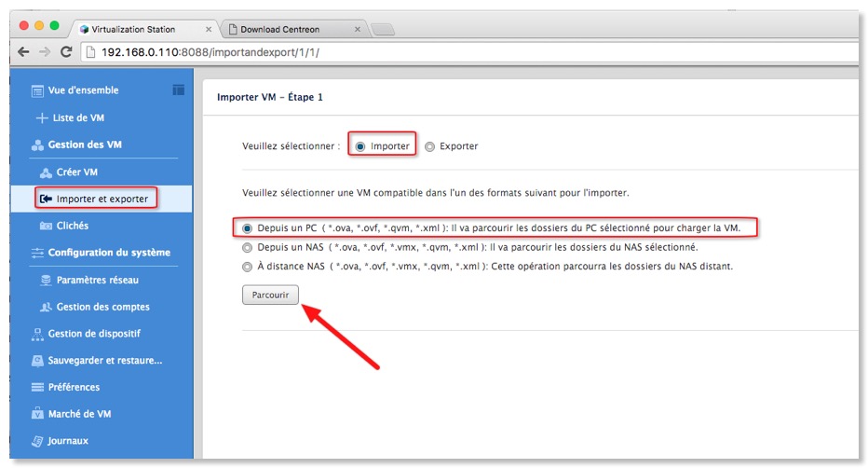
Task: Click the macOS yellow minimize button
Action: click(x=39, y=25)
